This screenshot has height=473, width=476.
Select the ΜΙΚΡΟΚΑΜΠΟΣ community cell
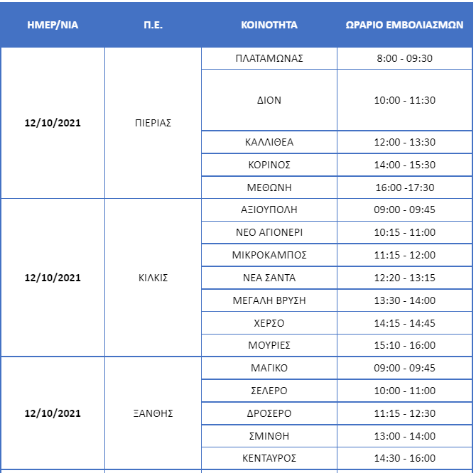pyautogui.click(x=269, y=255)
